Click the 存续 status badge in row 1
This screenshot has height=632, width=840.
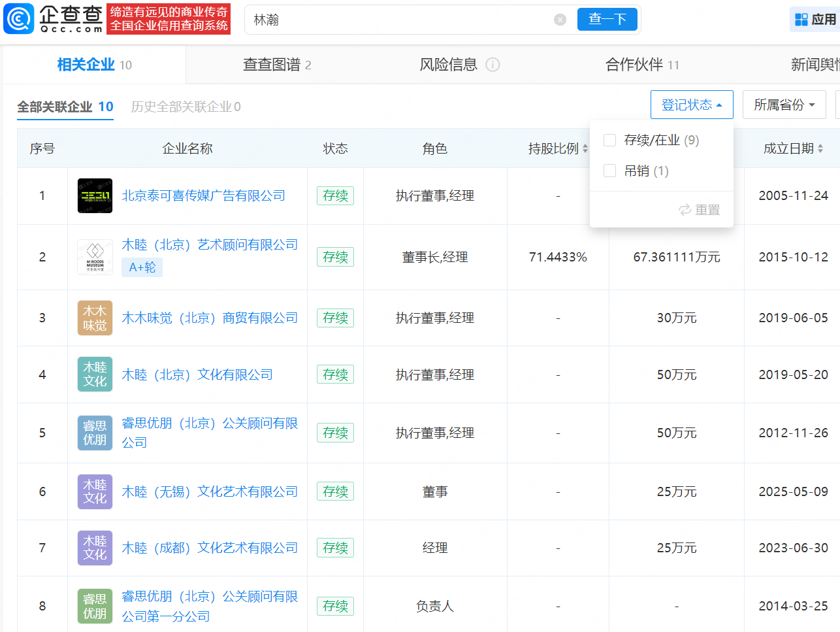[335, 195]
